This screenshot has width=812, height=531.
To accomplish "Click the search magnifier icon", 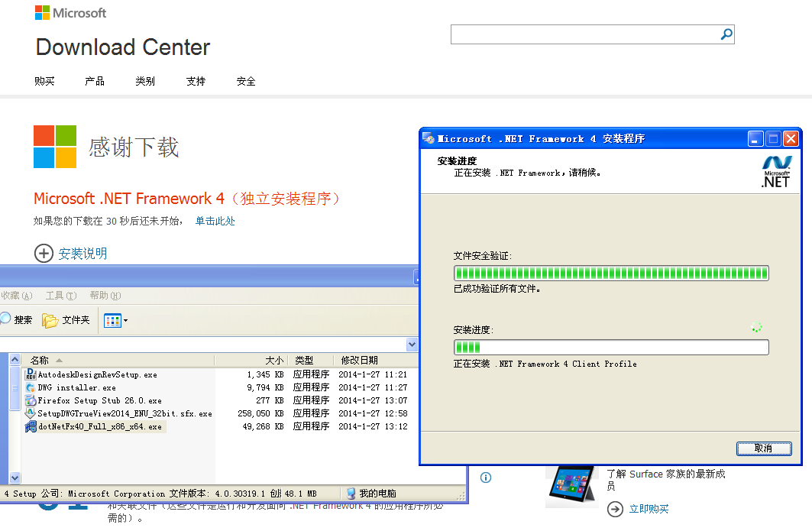I will (x=726, y=34).
